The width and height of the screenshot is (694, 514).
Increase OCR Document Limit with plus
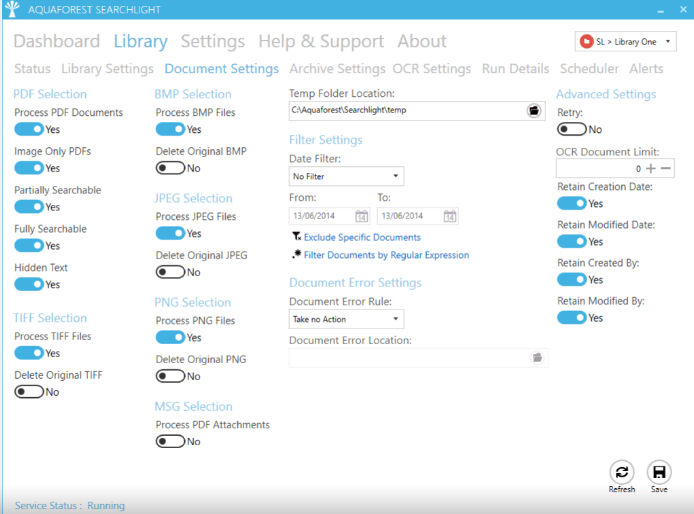click(x=651, y=169)
